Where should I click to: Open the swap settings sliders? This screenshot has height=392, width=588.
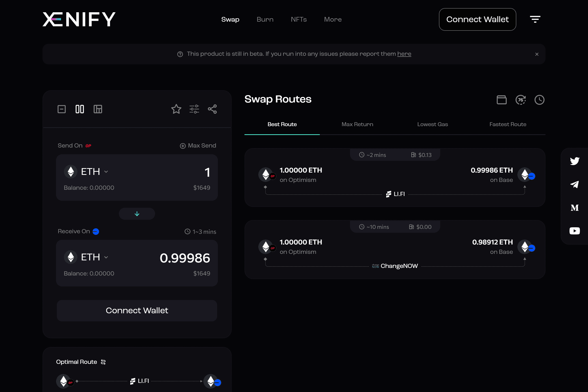tap(194, 109)
